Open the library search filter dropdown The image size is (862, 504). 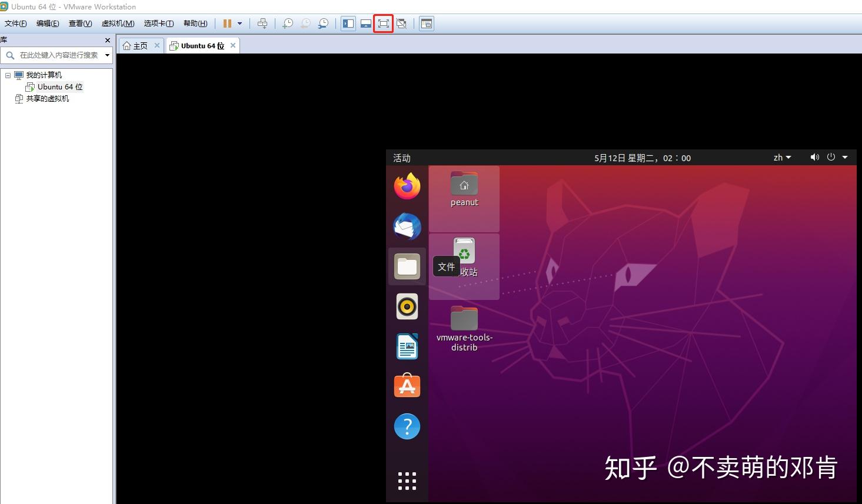point(107,55)
